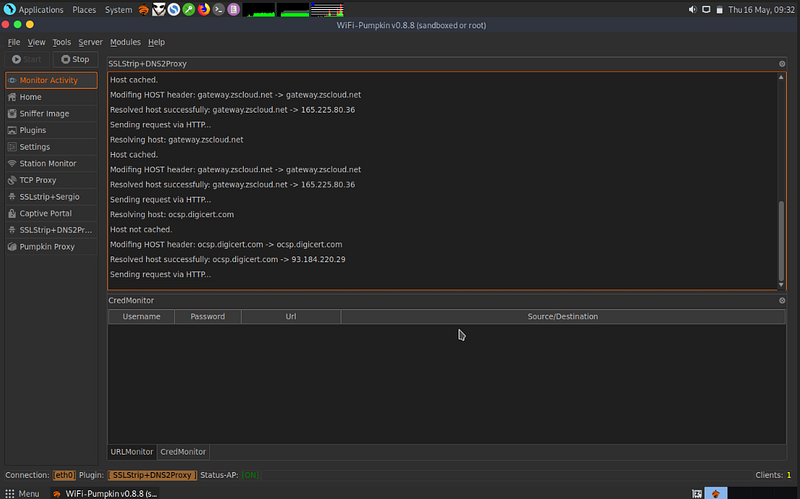This screenshot has width=800, height=499.
Task: Open the Help menu
Action: tap(156, 42)
